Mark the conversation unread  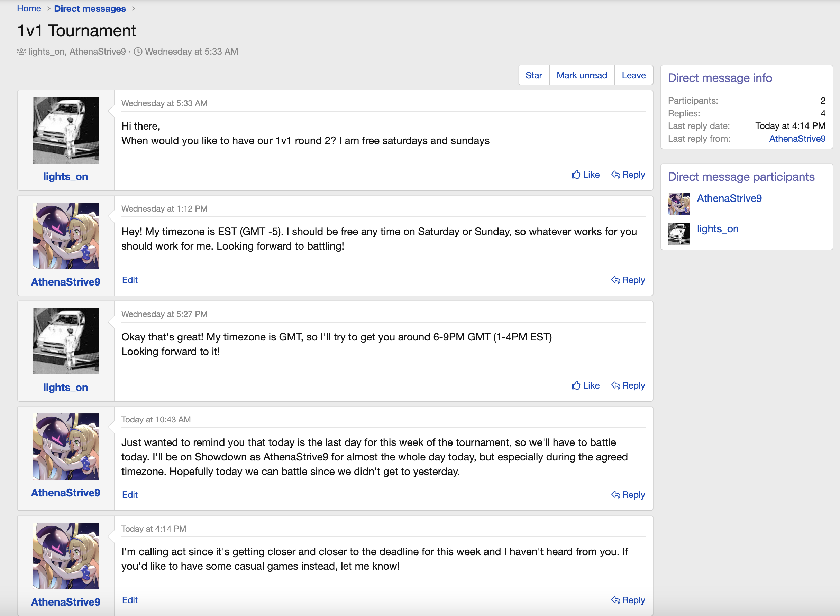tap(582, 75)
